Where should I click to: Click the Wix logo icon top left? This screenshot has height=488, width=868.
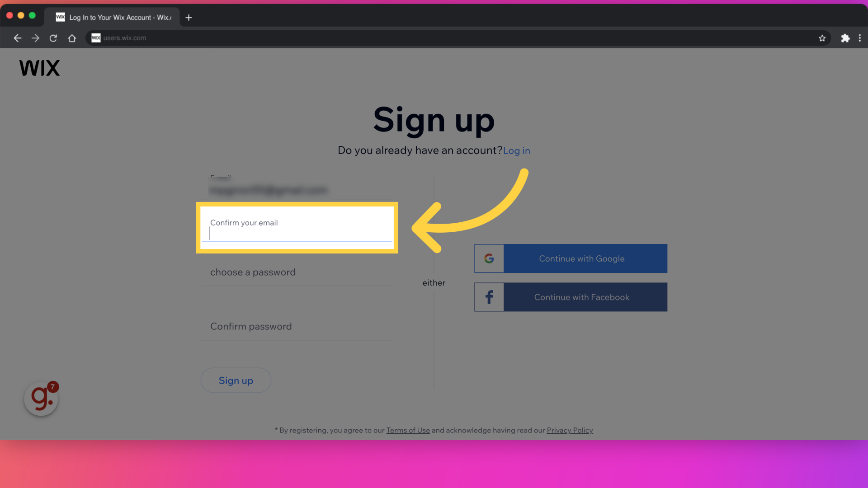(x=39, y=67)
